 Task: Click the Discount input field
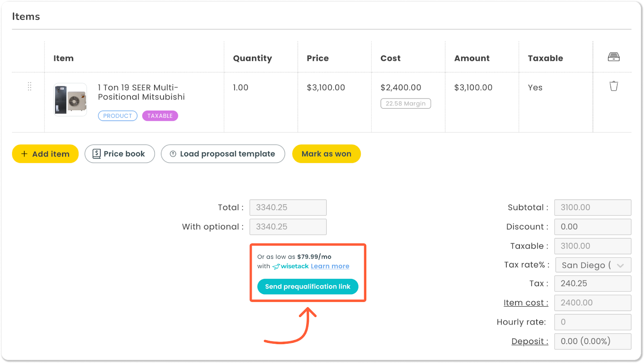click(592, 227)
